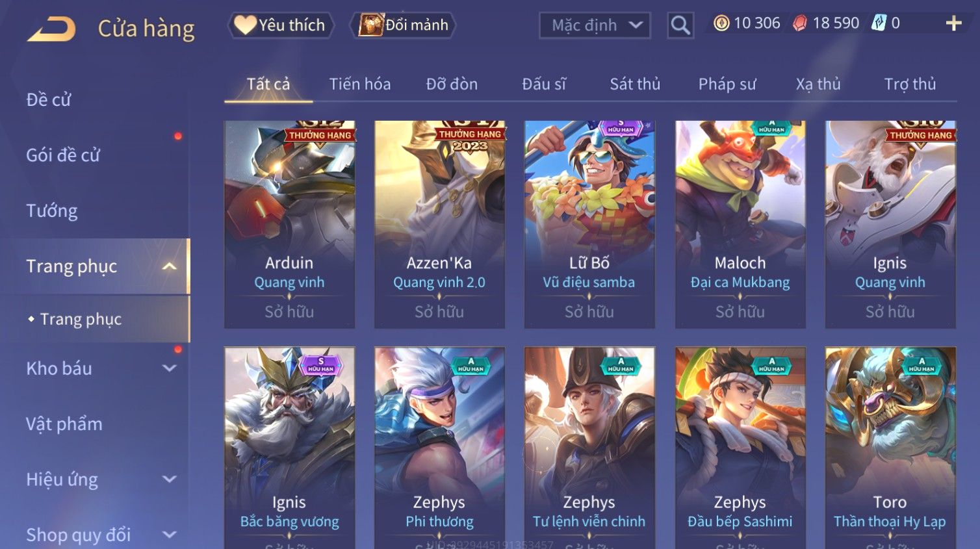Open Tướng in the sidebar
Screen dimensions: 980x549
pyautogui.click(x=52, y=211)
